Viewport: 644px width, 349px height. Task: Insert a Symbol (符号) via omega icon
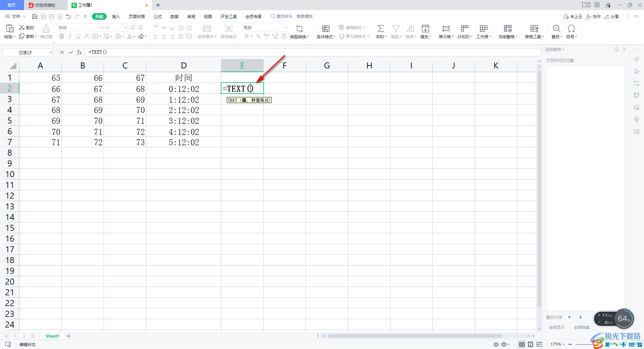tap(572, 29)
